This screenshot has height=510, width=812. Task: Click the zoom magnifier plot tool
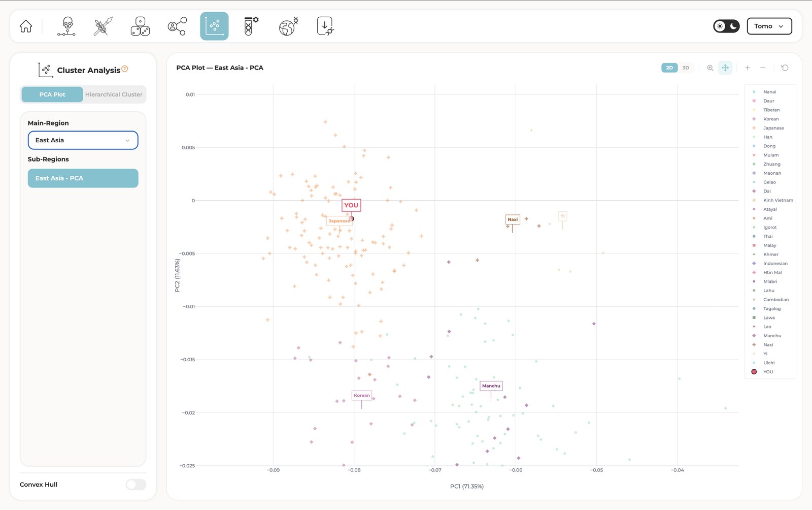point(710,68)
